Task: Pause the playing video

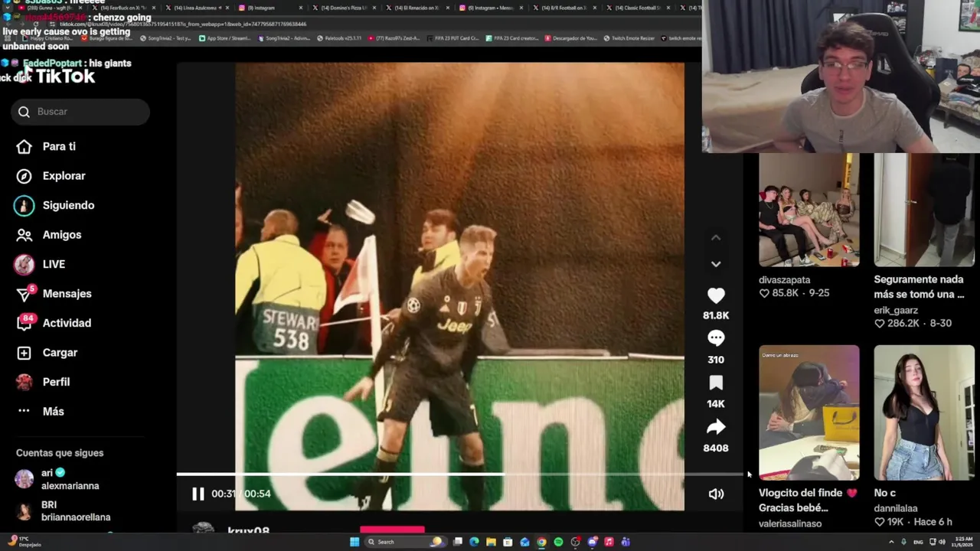Action: 198,494
